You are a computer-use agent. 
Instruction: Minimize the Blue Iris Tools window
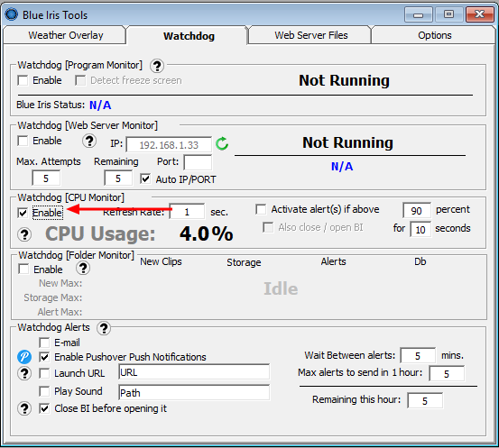(x=418, y=14)
